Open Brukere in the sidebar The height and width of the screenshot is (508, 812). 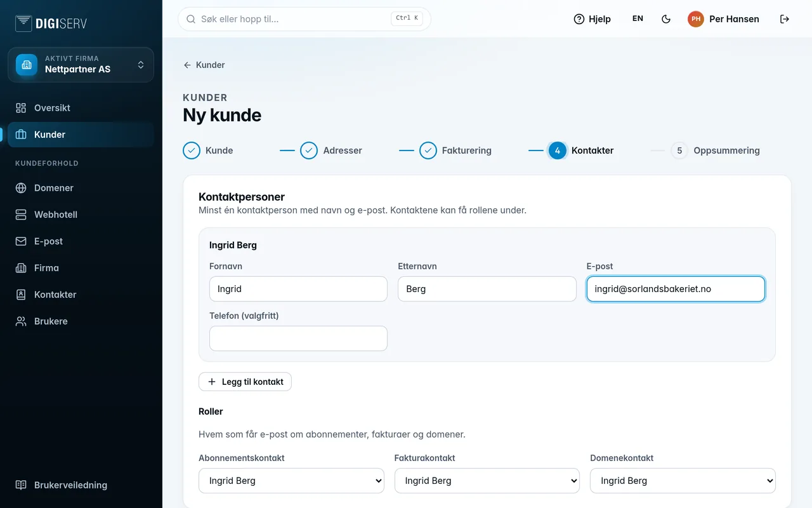pos(81,321)
